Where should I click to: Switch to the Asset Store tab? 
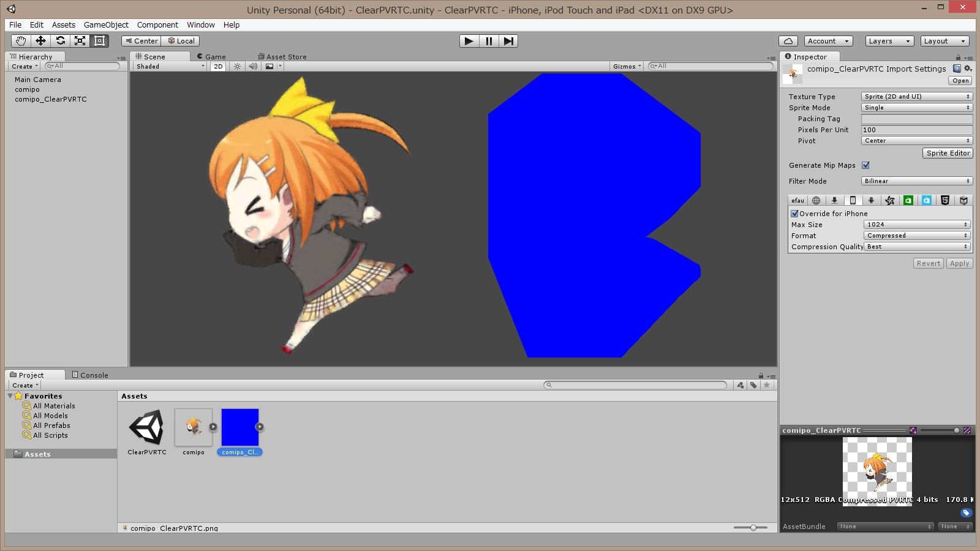point(282,57)
